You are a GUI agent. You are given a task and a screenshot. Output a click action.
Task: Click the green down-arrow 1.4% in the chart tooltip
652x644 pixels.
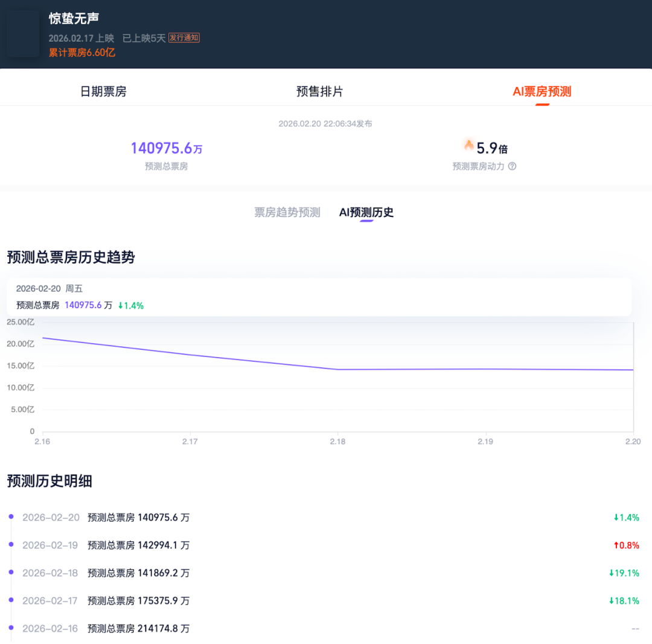(130, 306)
